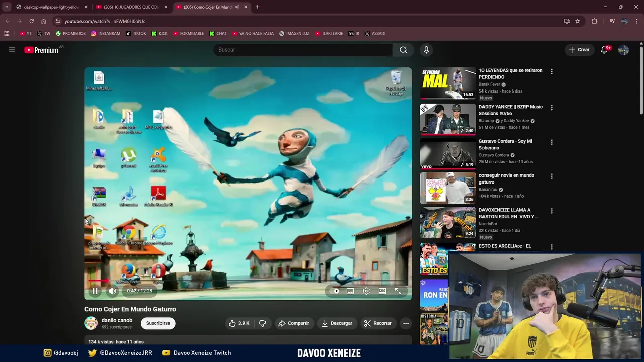Image resolution: width=644 pixels, height=362 pixels.
Task: Open the YouTube account avatar menu
Action: 623,50
